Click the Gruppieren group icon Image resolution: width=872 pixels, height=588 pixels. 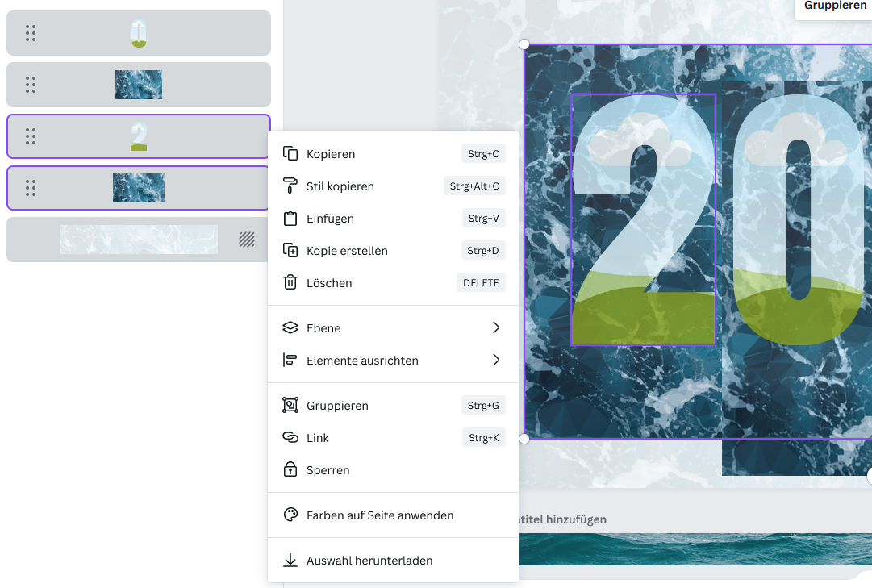[x=290, y=406]
